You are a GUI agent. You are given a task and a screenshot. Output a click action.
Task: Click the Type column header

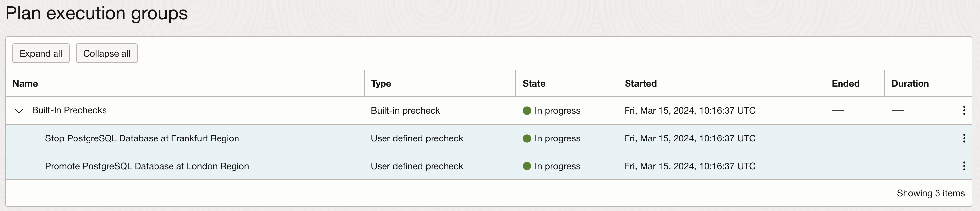381,84
